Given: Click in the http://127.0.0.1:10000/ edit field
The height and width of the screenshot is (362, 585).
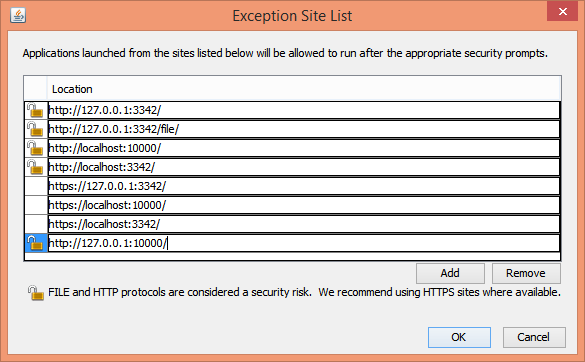Looking at the screenshot, I should [x=304, y=243].
